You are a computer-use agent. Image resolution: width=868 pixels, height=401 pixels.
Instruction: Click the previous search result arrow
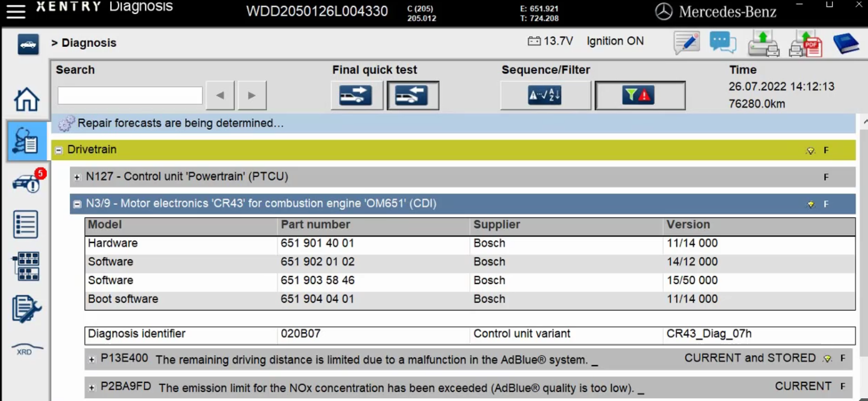(x=220, y=95)
